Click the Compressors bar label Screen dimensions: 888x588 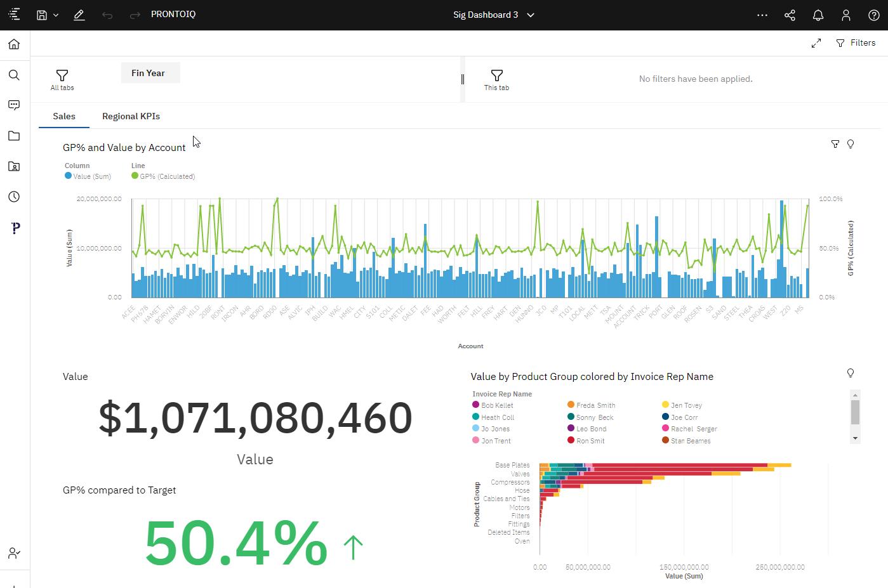(510, 482)
